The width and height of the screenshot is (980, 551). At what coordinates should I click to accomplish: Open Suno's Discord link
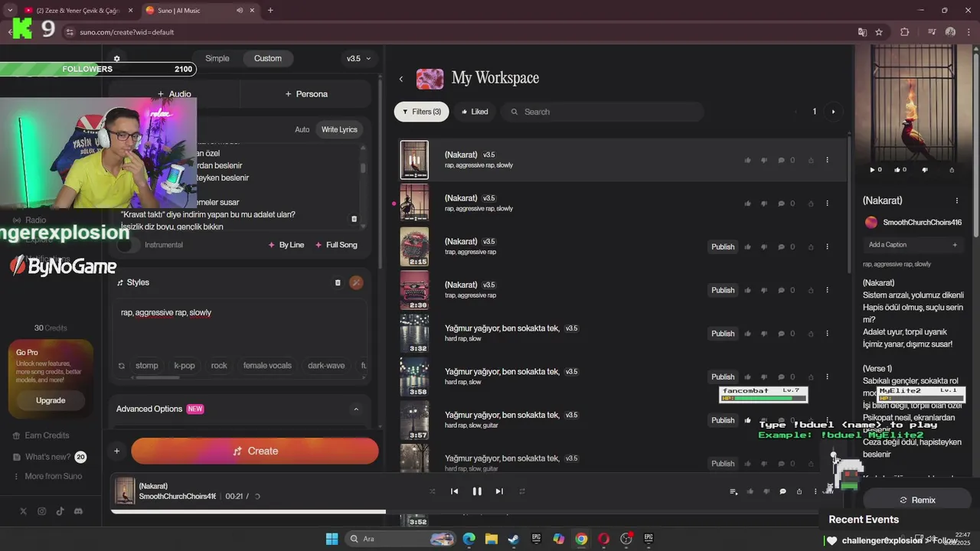tap(78, 511)
